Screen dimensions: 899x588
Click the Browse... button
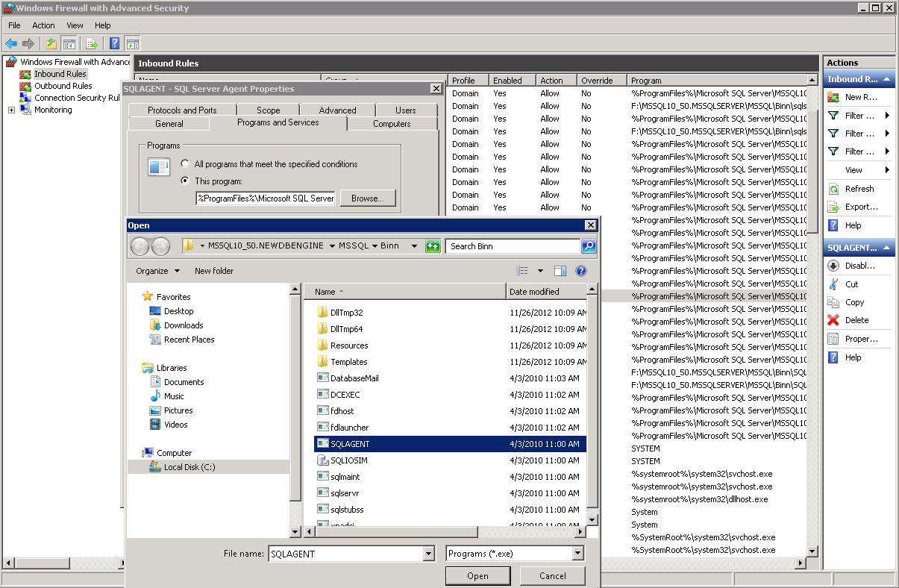(x=367, y=198)
